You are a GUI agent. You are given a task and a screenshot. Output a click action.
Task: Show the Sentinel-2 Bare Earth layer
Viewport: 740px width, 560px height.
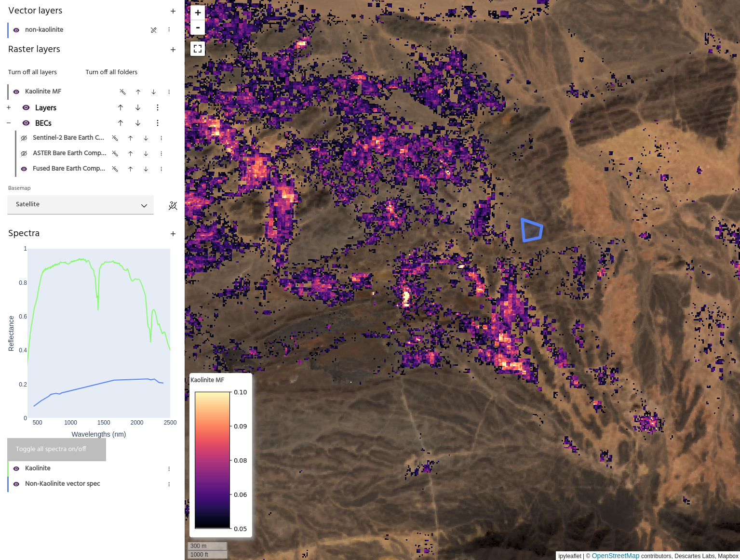pos(24,138)
